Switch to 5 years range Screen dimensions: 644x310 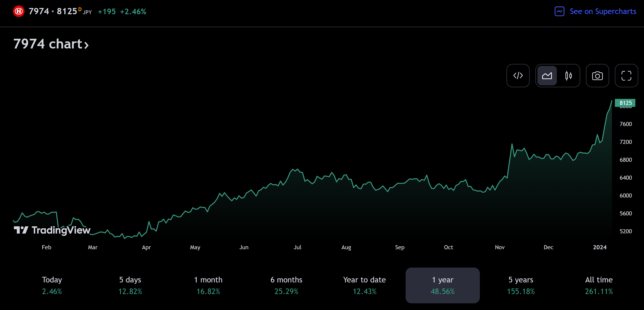(521, 285)
